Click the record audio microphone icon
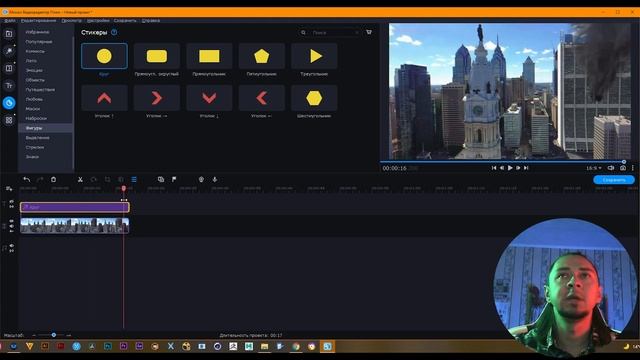Viewport: 640px width, 360px height. pyautogui.click(x=215, y=180)
